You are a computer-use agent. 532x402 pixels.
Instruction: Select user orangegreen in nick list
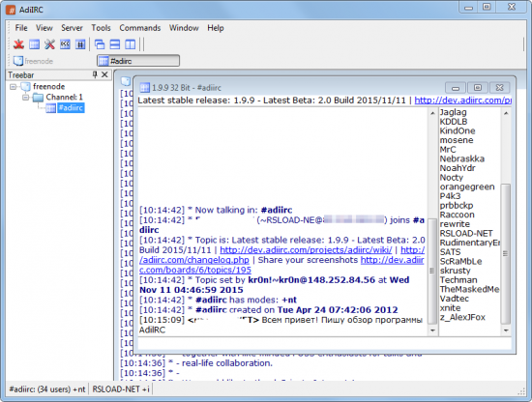pyautogui.click(x=467, y=187)
